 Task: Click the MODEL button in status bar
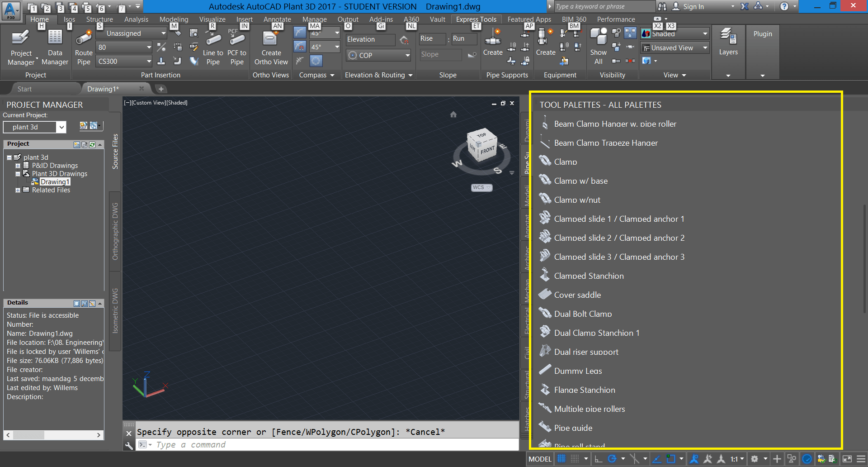click(540, 459)
